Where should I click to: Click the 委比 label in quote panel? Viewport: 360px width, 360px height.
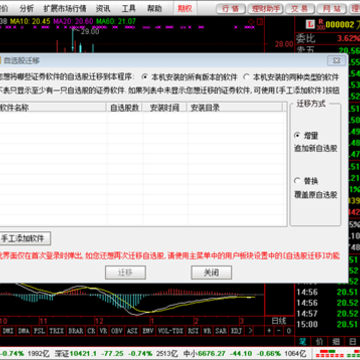[306, 38]
